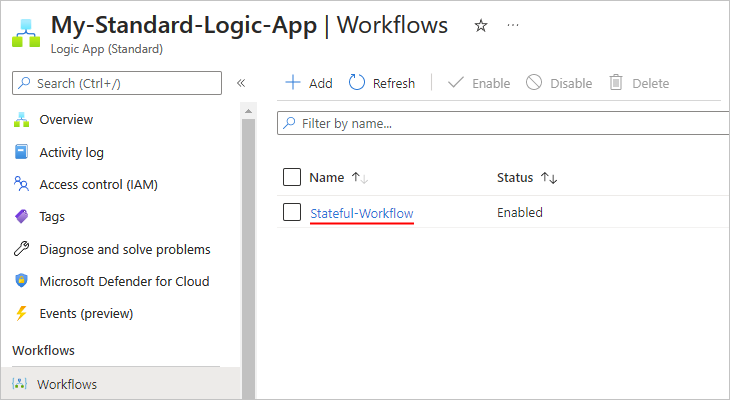The image size is (730, 400).
Task: Click the trash can icon beside Delete
Action: (616, 82)
